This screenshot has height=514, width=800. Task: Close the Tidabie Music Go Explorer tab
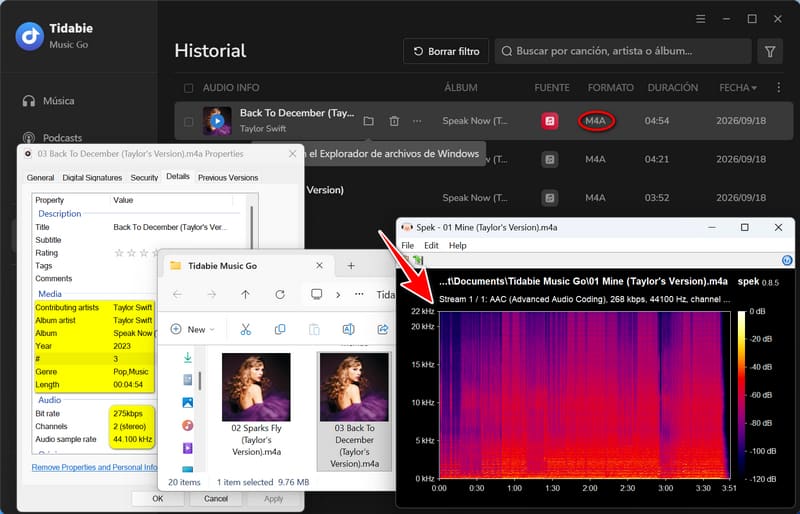click(x=319, y=265)
